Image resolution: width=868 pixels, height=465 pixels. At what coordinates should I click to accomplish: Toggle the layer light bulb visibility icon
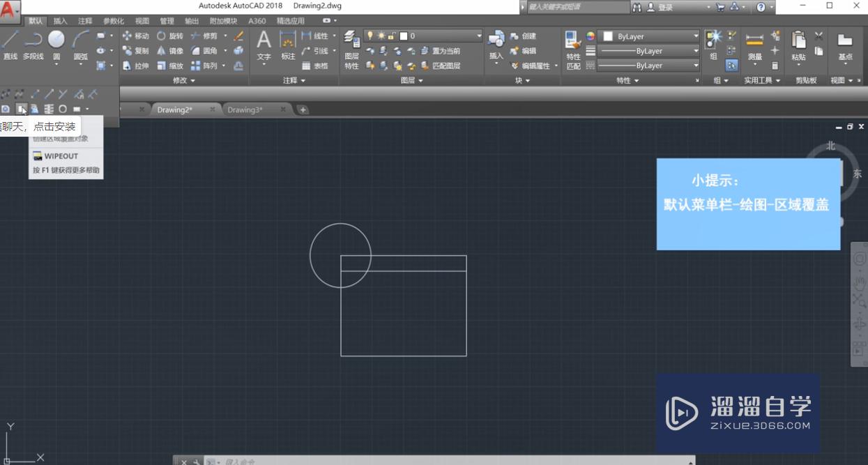click(x=370, y=35)
